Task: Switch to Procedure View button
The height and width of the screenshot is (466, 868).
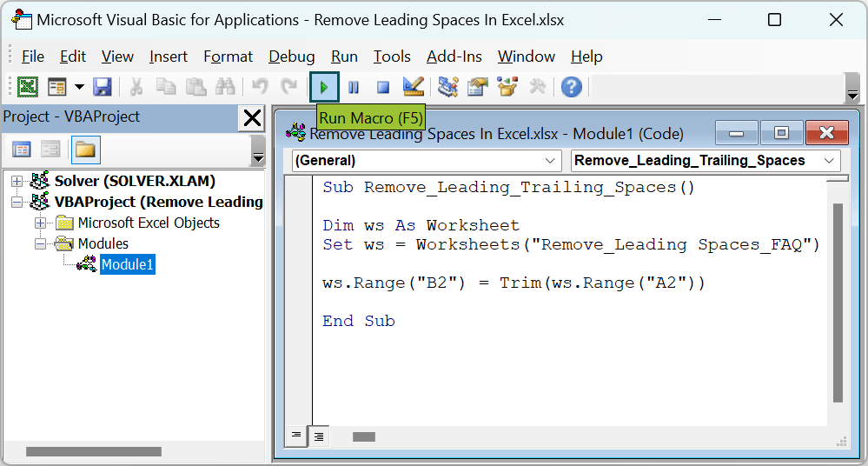Action: point(296,436)
